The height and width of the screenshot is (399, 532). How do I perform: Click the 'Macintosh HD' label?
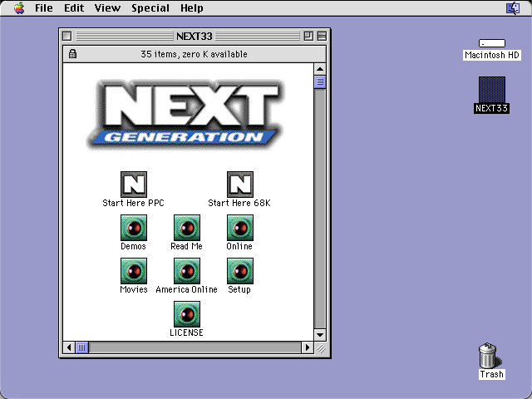pyautogui.click(x=492, y=55)
